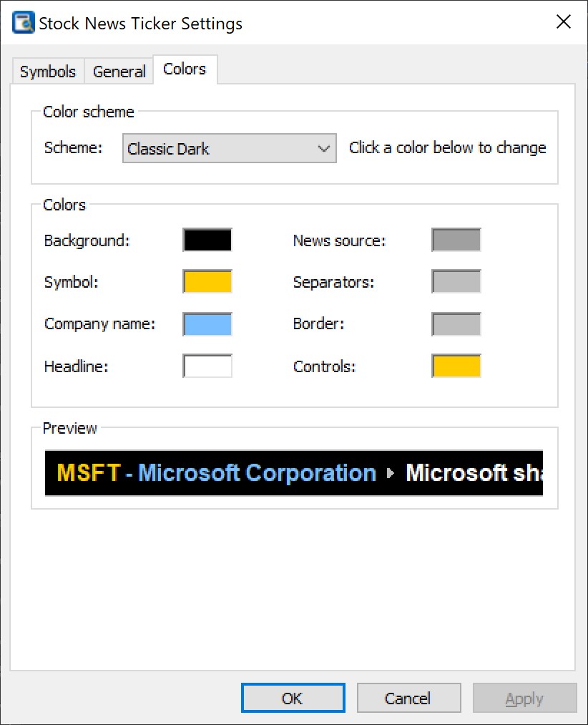Switch to the Symbols tab

coord(48,72)
